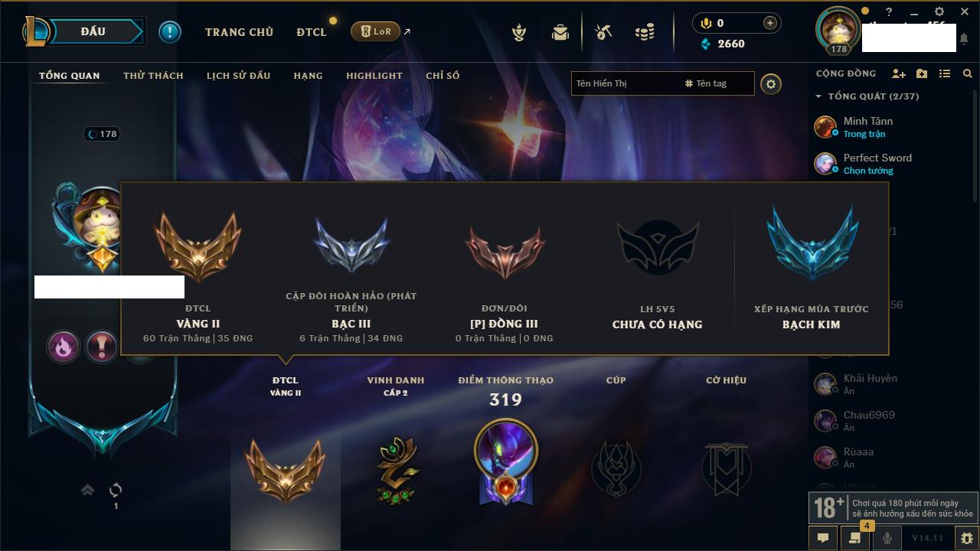Switch to the LỊCH SỬ ĐẤU tab
This screenshot has width=980, height=551.
[238, 76]
